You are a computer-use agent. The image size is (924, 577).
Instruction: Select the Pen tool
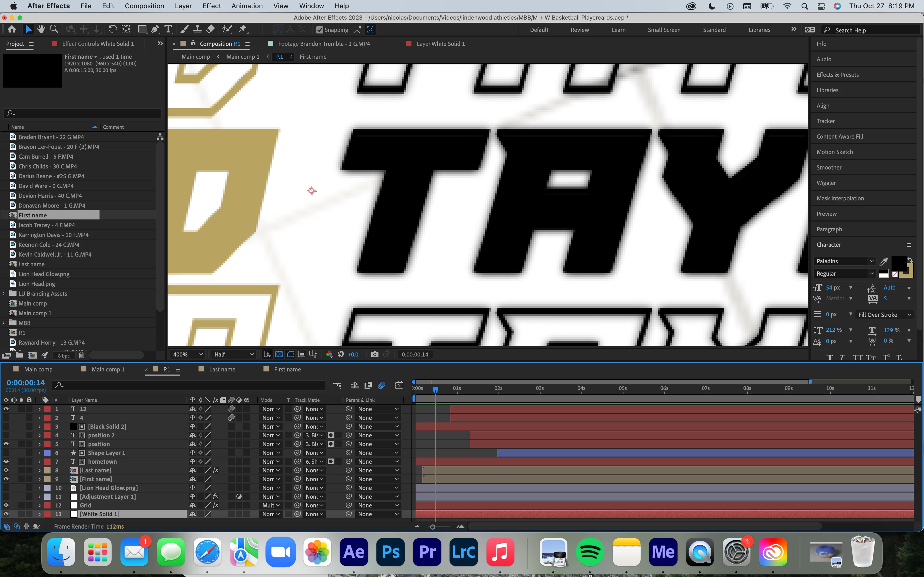click(155, 29)
